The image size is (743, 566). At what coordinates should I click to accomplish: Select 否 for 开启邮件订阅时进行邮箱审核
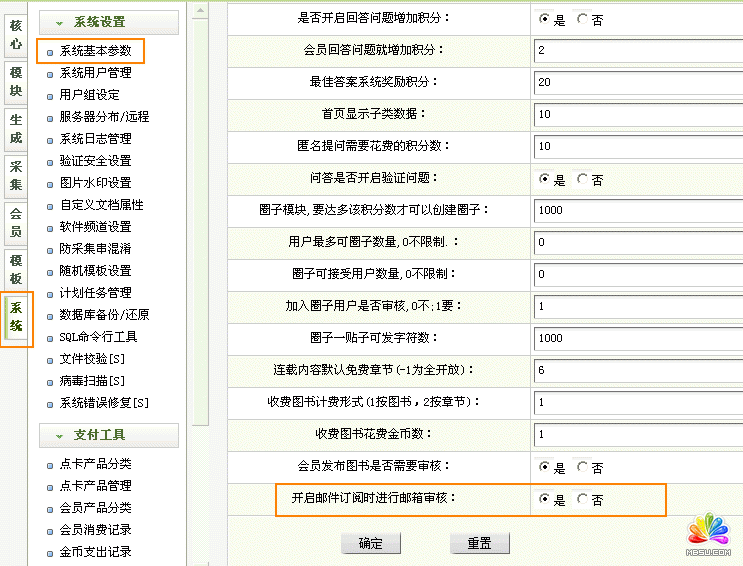[583, 500]
